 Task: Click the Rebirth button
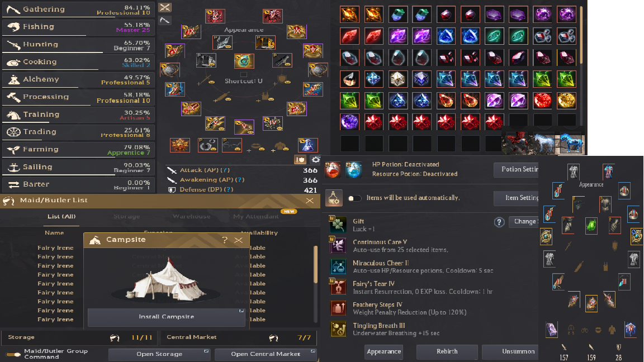[x=447, y=351]
